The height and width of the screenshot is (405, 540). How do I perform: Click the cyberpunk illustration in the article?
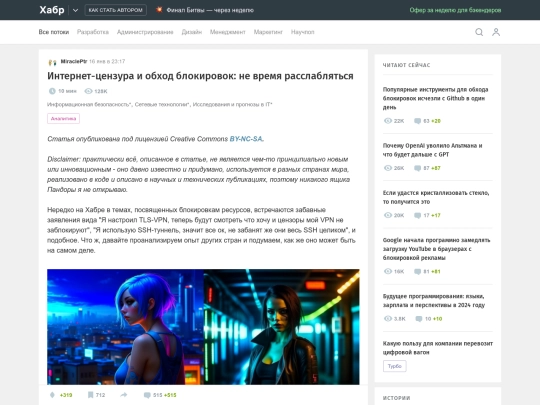click(203, 327)
